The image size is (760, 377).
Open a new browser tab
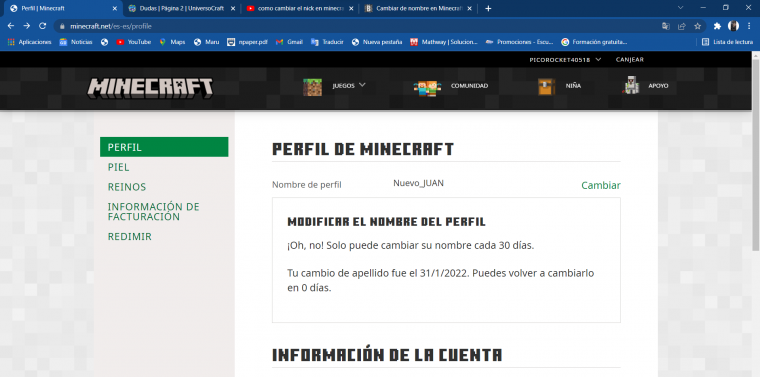tap(488, 8)
